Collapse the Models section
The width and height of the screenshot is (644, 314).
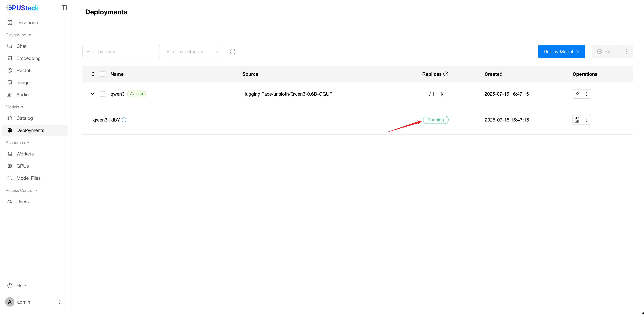point(15,107)
